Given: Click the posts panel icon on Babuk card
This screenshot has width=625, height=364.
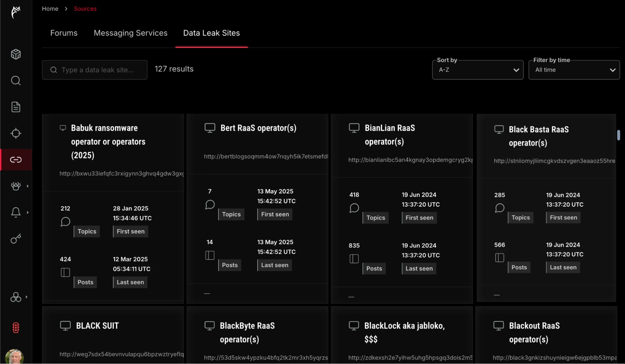Looking at the screenshot, I should pyautogui.click(x=65, y=272).
